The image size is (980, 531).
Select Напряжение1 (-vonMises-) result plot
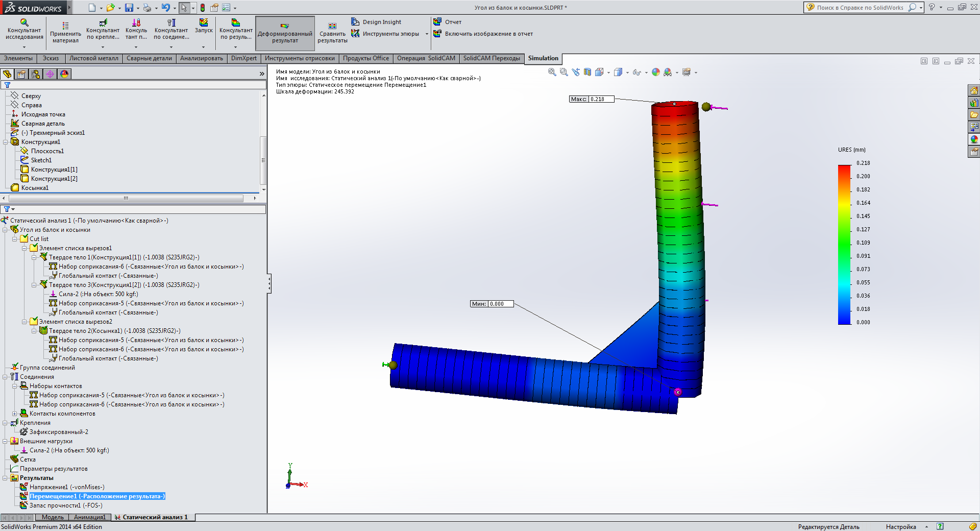66,487
